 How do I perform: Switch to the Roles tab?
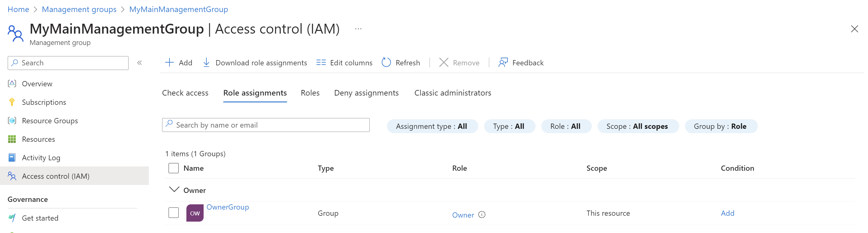pos(310,93)
